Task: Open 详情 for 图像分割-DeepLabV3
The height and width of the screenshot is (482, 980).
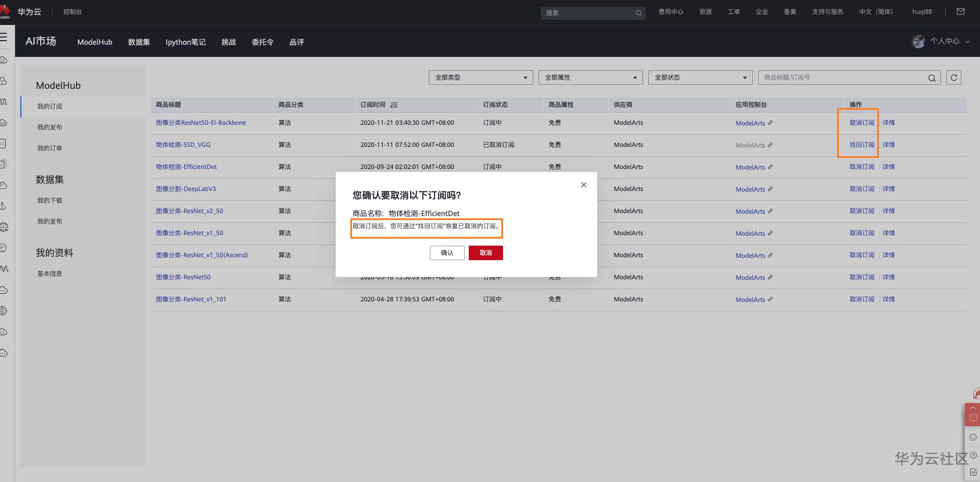Action: tap(889, 189)
